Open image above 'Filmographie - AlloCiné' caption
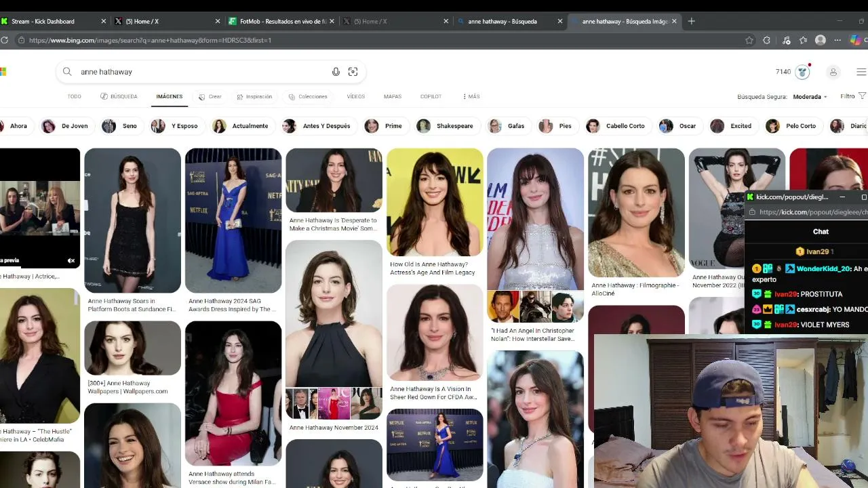 (x=636, y=213)
